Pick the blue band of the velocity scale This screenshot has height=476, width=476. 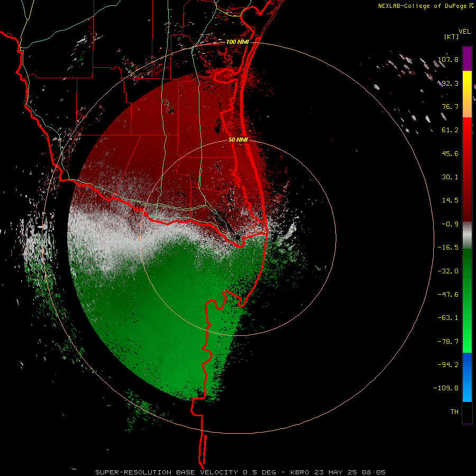point(467,377)
